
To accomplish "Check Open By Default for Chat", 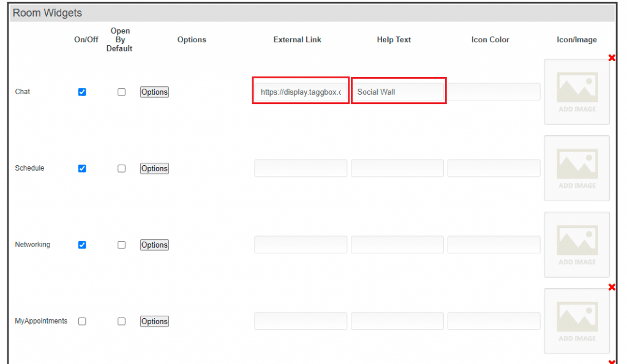I will 121,92.
